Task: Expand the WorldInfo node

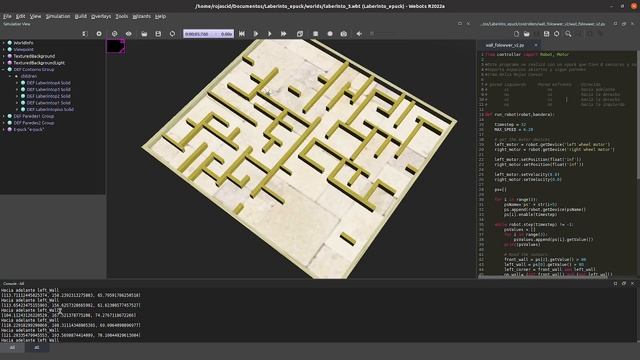Action: coord(4,43)
